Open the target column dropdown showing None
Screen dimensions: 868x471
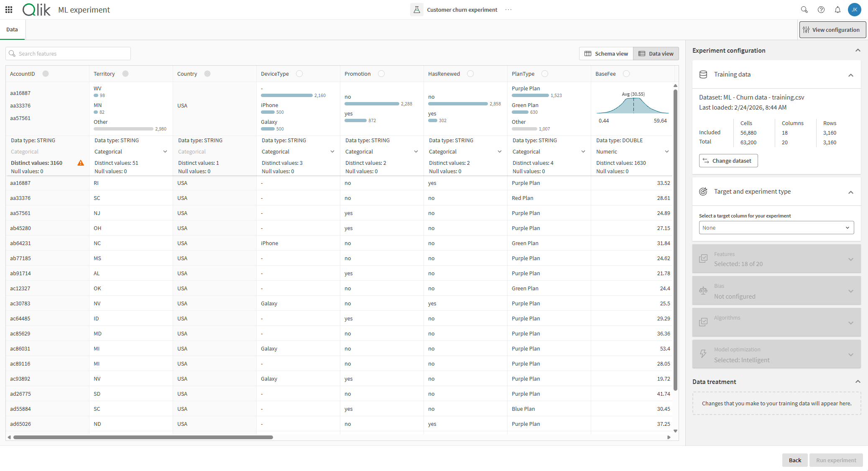coord(776,227)
